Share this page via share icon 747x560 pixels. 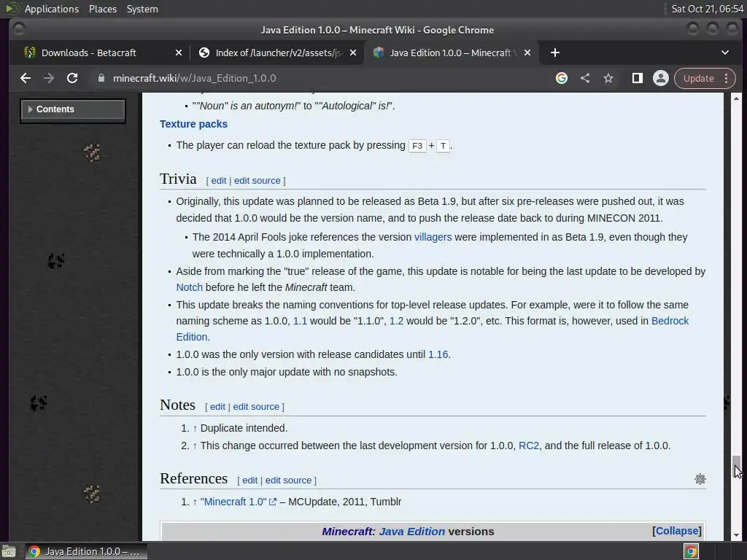click(x=585, y=78)
